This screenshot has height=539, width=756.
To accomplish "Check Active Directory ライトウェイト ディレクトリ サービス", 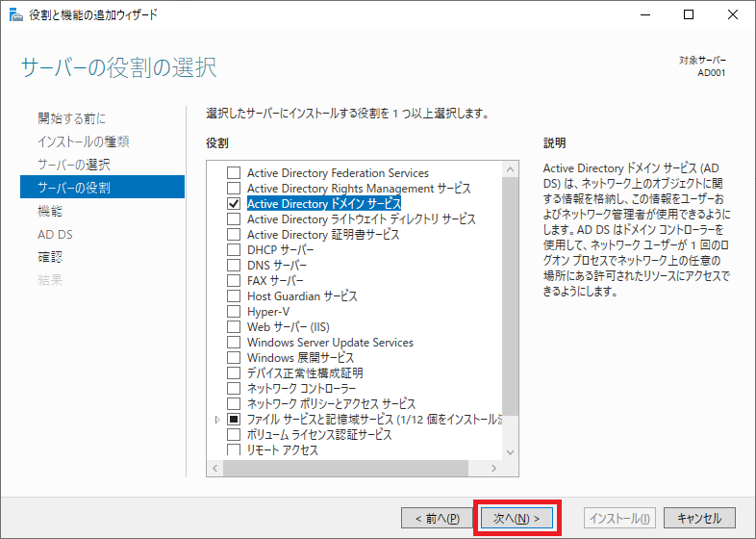I will click(234, 219).
